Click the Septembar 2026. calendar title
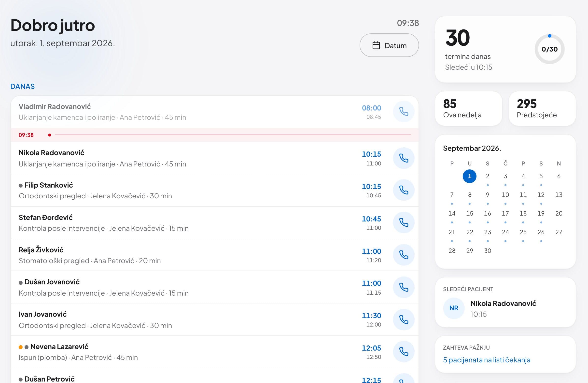The width and height of the screenshot is (588, 383). click(x=472, y=148)
